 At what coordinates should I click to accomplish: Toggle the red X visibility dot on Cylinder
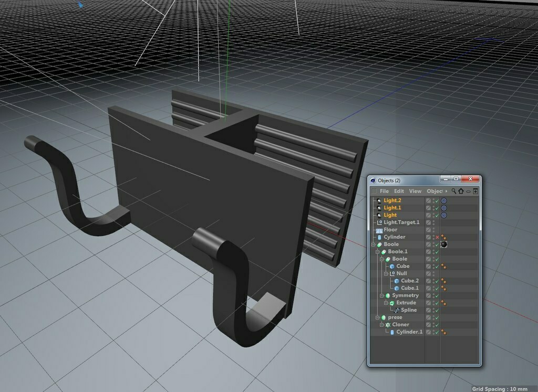pos(437,237)
